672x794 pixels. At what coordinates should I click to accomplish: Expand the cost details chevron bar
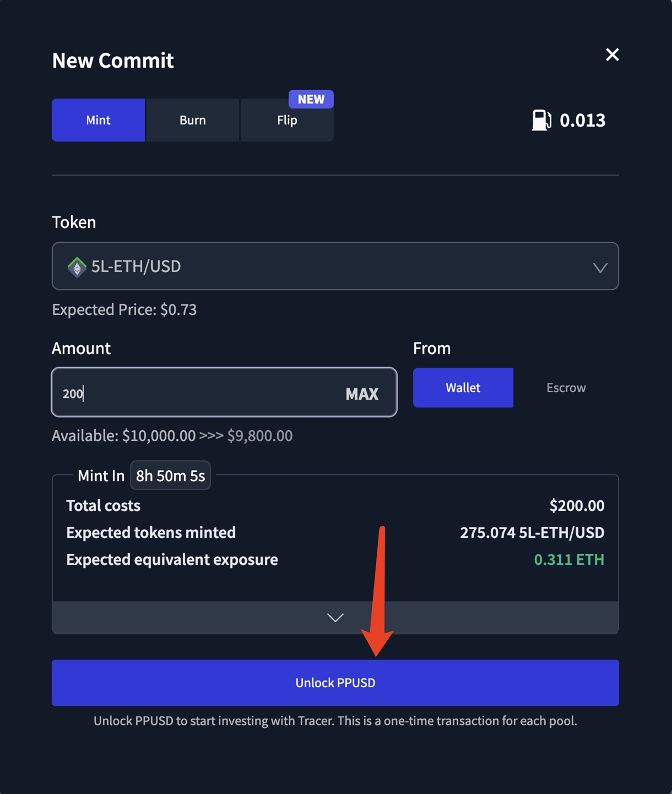point(335,617)
